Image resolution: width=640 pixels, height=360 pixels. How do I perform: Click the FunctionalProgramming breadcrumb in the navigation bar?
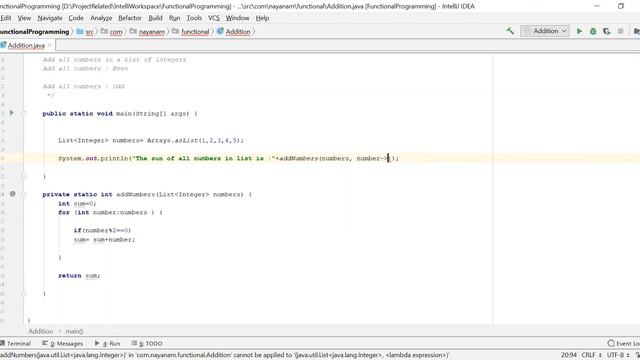point(35,31)
